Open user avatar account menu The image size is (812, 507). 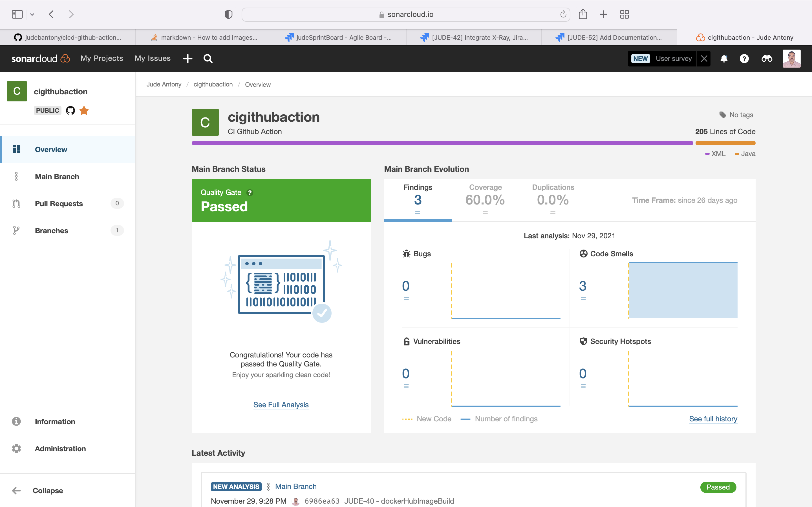coord(791,59)
